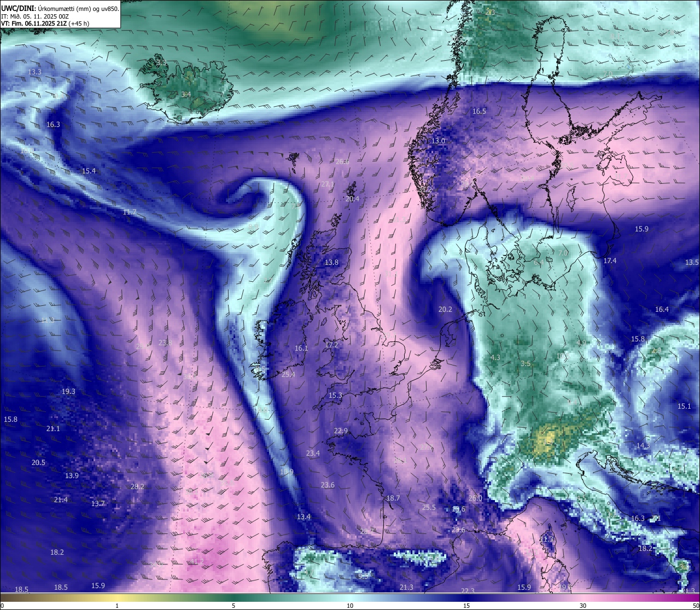The height and width of the screenshot is (610, 700).
Task: Select the 13.9 value label
Action: pos(72,476)
